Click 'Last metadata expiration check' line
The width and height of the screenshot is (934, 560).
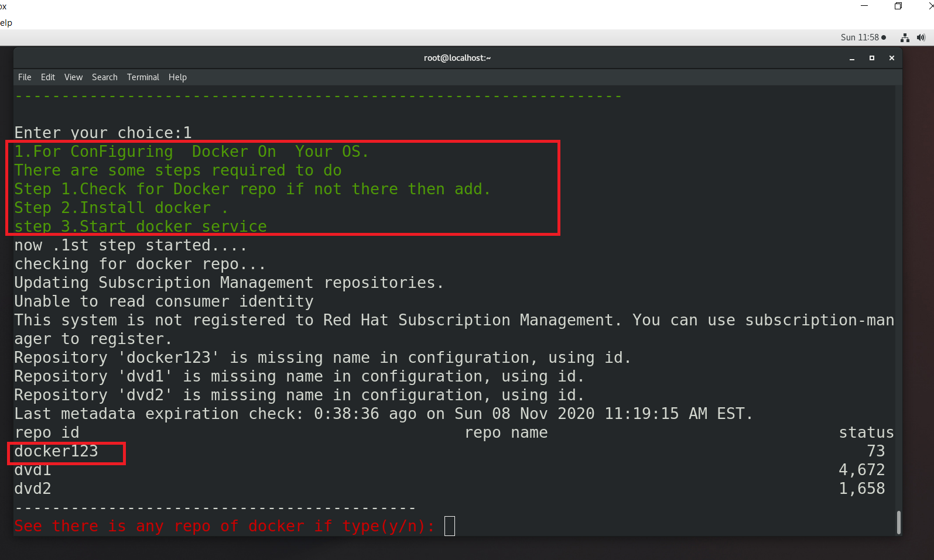[x=384, y=414]
